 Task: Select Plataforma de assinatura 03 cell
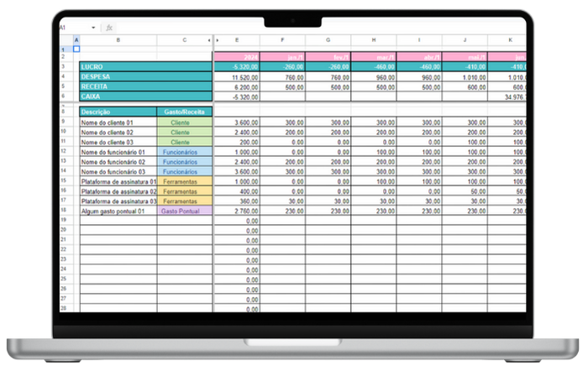click(118, 201)
